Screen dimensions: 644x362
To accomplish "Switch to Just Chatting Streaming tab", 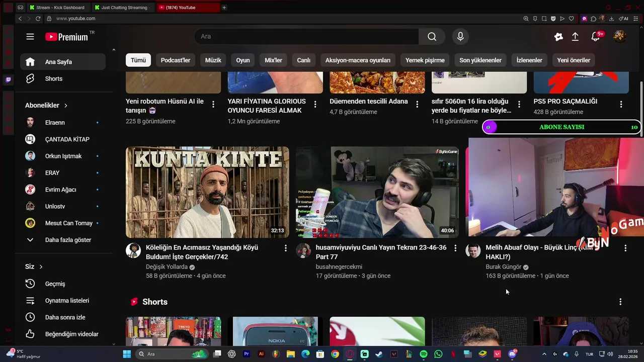I will (123, 8).
